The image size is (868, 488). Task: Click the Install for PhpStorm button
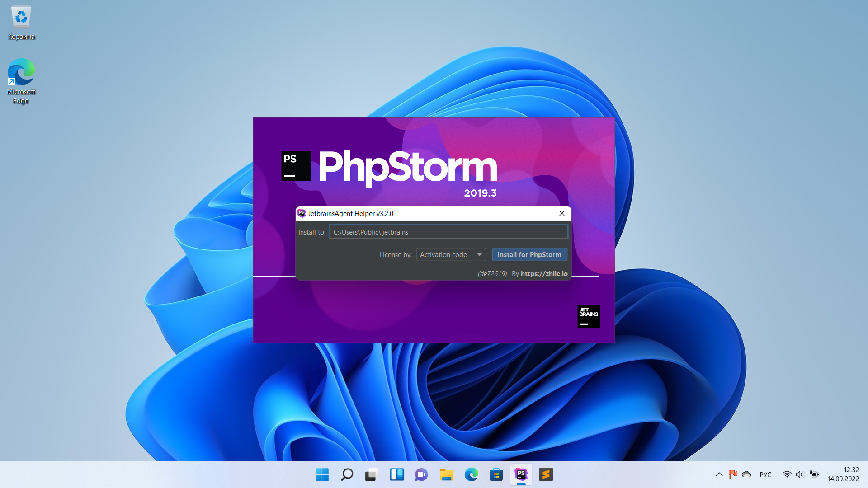pos(529,255)
